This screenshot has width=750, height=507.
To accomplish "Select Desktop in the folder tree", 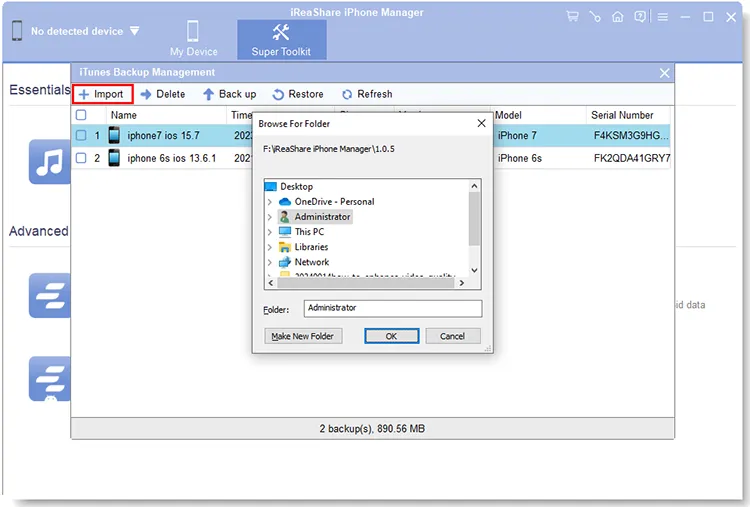I will coord(297,187).
